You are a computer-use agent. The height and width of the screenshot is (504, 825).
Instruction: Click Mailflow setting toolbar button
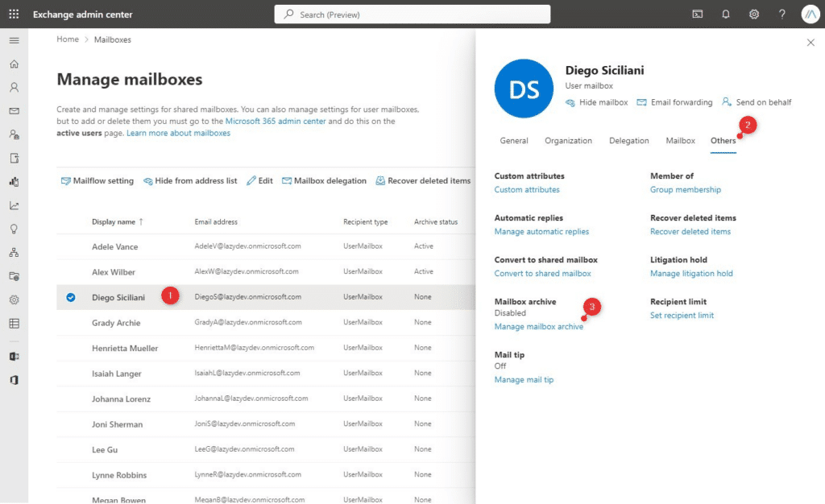pos(97,181)
